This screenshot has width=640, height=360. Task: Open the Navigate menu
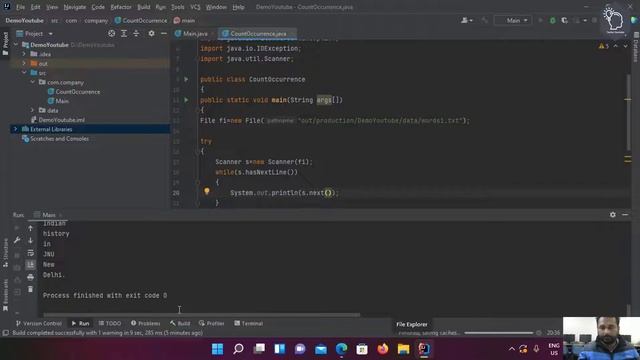(x=75, y=7)
